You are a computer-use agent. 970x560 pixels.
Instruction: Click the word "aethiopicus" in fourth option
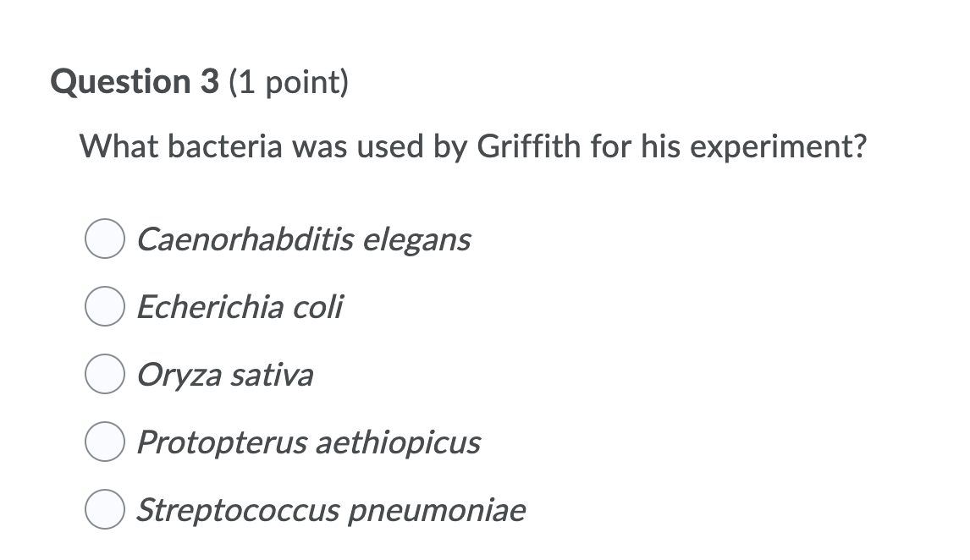pyautogui.click(x=397, y=442)
